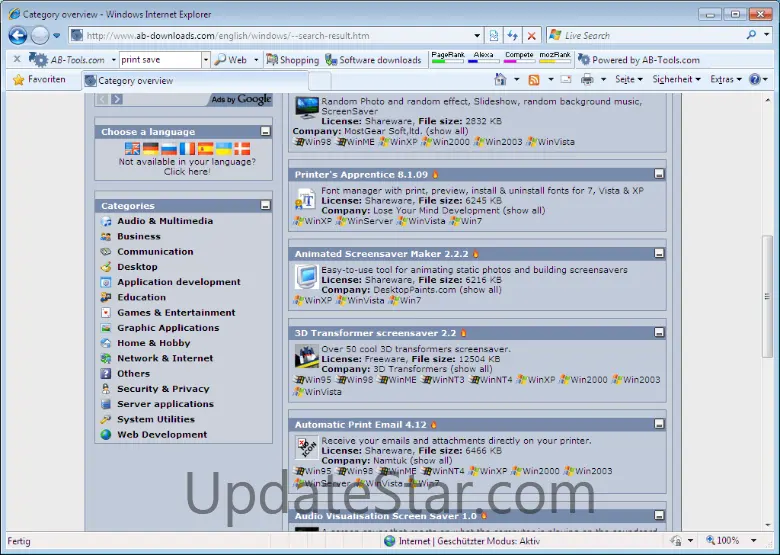Open a new blank tab
780x555 pixels.
(x=320, y=81)
